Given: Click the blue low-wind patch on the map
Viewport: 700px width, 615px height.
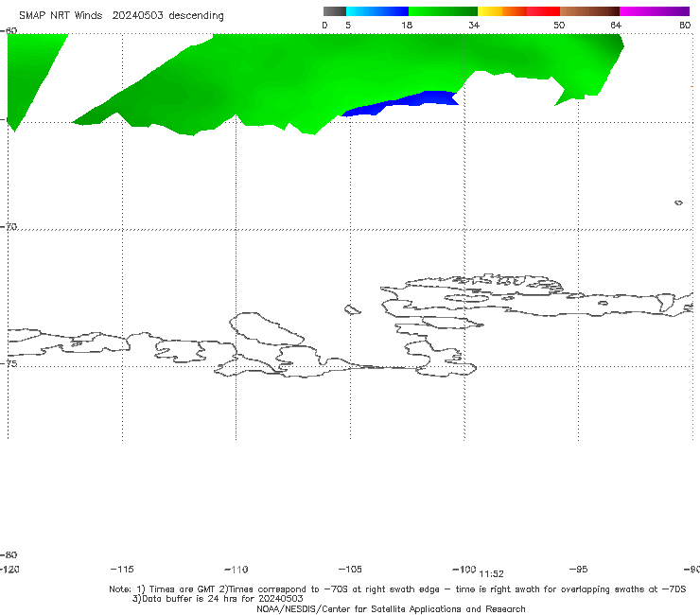Looking at the screenshot, I should [x=404, y=104].
